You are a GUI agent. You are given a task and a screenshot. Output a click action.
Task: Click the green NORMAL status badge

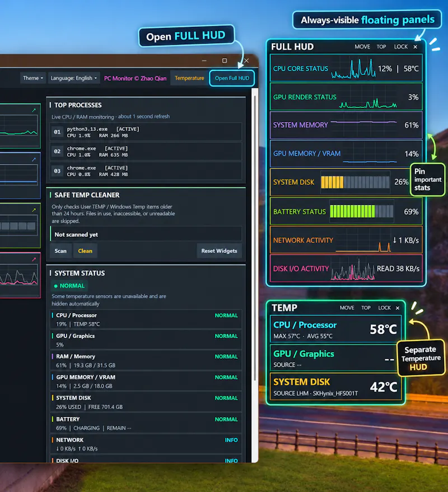click(x=69, y=285)
